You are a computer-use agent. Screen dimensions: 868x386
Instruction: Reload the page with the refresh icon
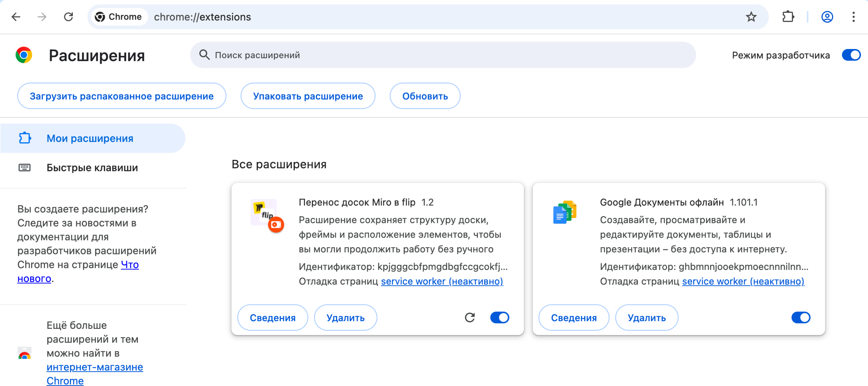tap(68, 17)
